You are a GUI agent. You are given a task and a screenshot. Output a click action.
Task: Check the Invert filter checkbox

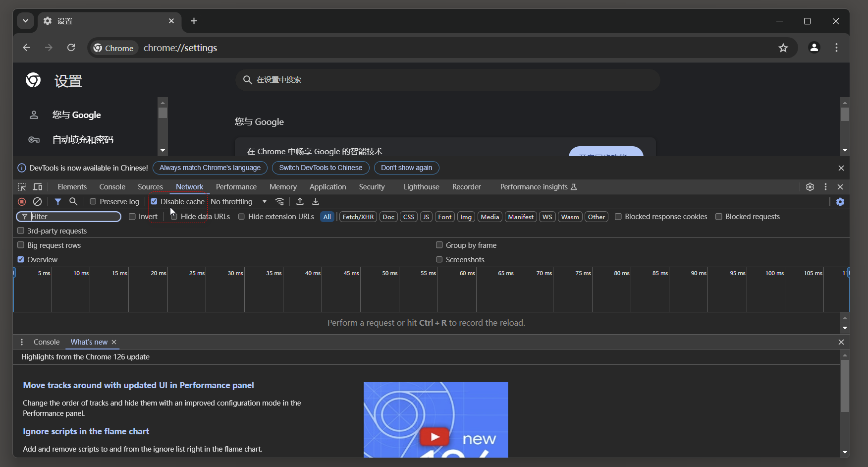(x=132, y=217)
